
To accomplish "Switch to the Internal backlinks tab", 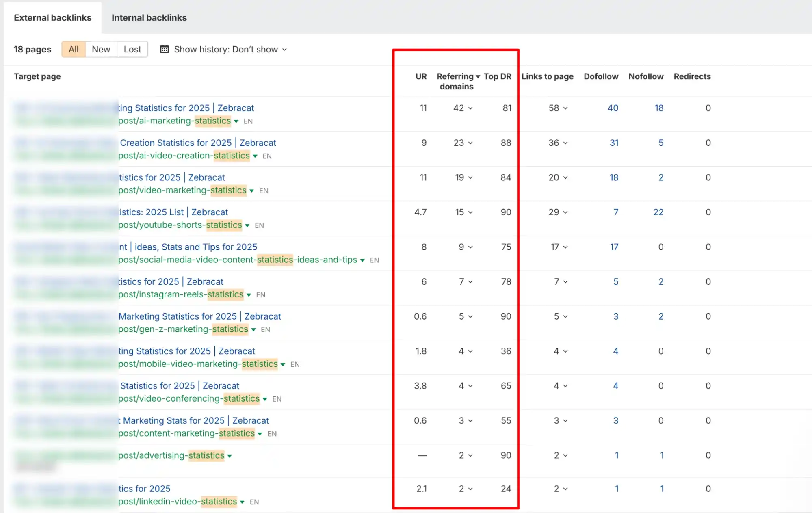I will 149,18.
